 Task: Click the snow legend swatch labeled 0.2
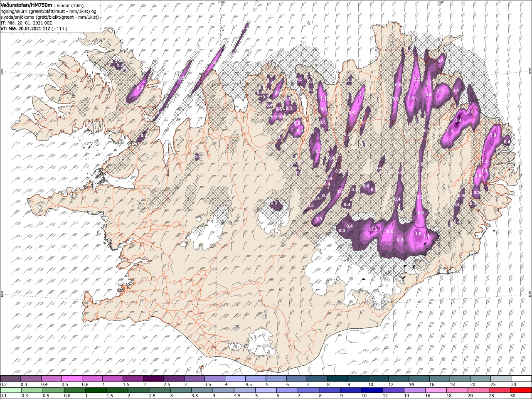click(11, 379)
